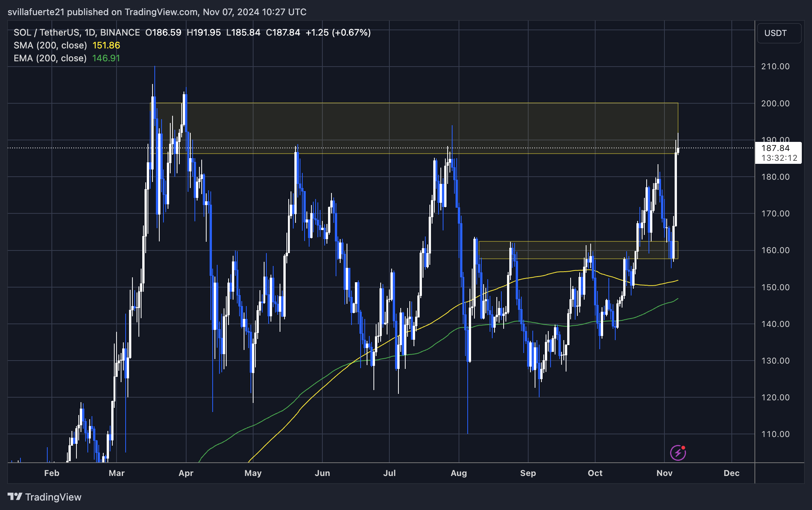This screenshot has height=510, width=812.
Task: Click the 170.00 price axis label
Action: (775, 214)
